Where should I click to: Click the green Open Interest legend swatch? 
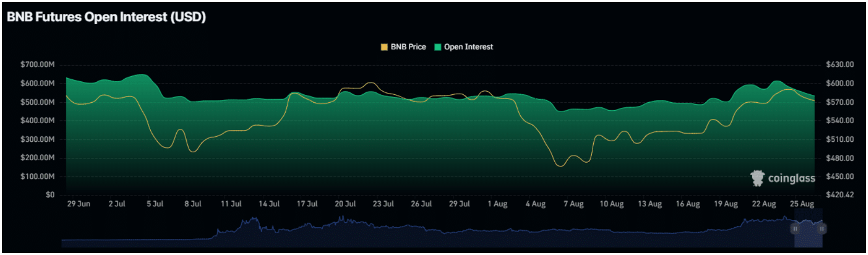pyautogui.click(x=438, y=47)
